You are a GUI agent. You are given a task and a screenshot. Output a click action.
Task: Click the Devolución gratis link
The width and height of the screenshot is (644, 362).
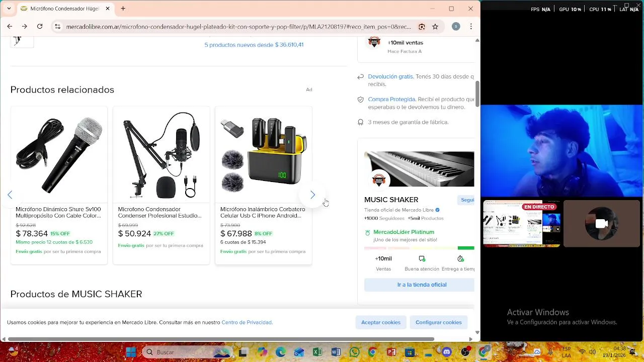(390, 76)
